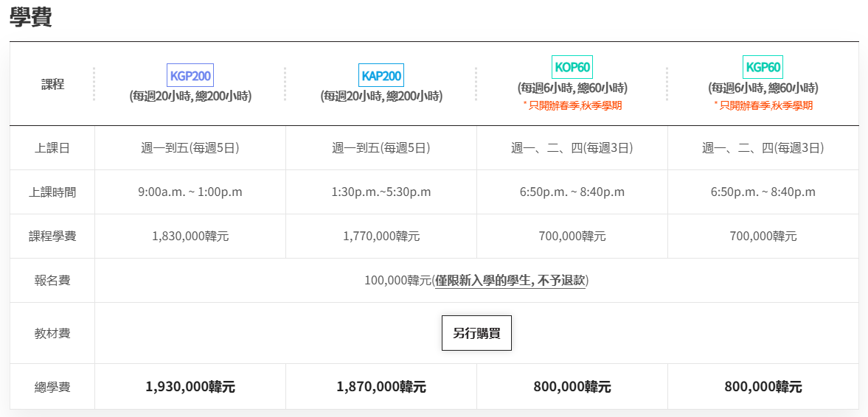Image resolution: width=868 pixels, height=417 pixels.
Task: Select the KGP200 course badge
Action: pyautogui.click(x=190, y=75)
